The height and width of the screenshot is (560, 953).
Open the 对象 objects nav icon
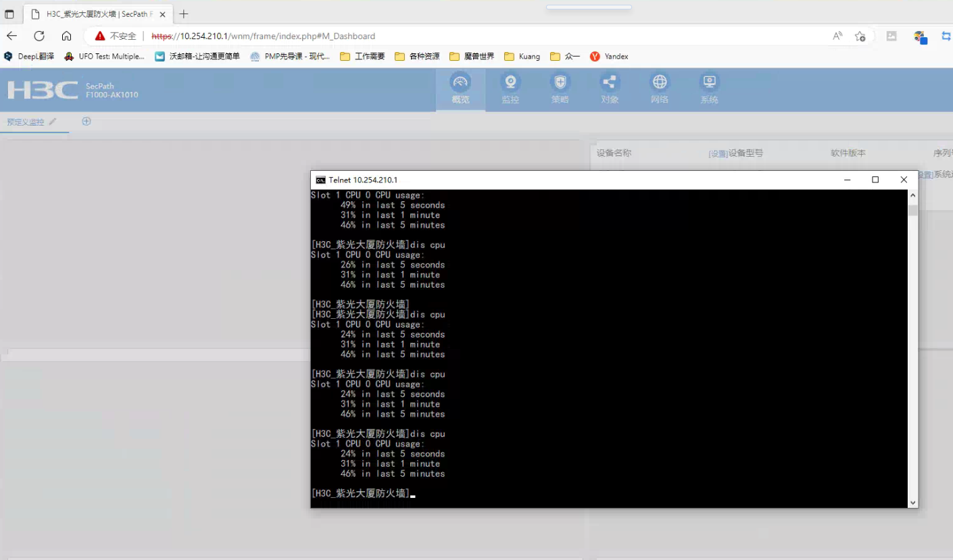pyautogui.click(x=610, y=89)
